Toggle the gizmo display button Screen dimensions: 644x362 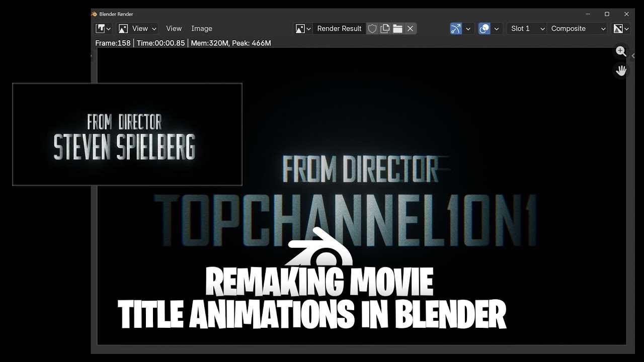pyautogui.click(x=456, y=29)
